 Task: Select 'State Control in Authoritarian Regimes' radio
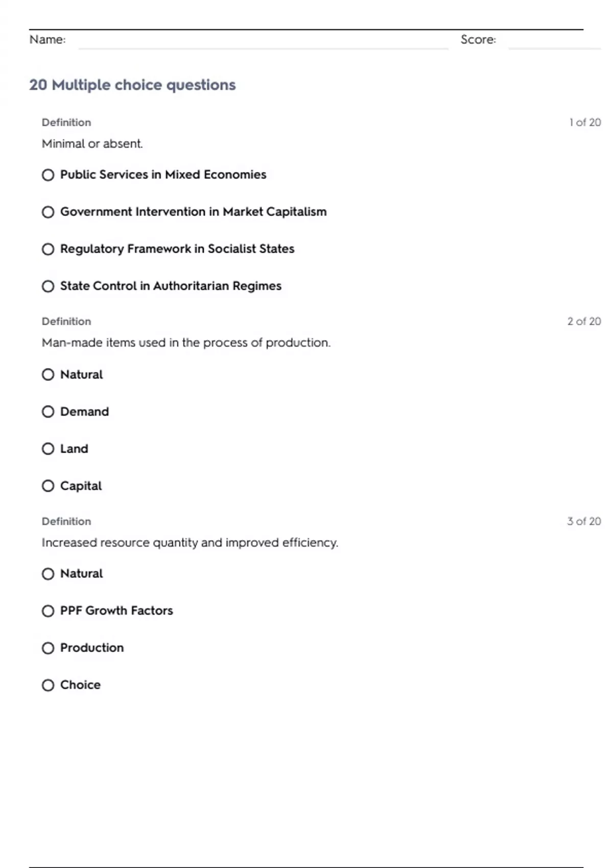click(48, 286)
